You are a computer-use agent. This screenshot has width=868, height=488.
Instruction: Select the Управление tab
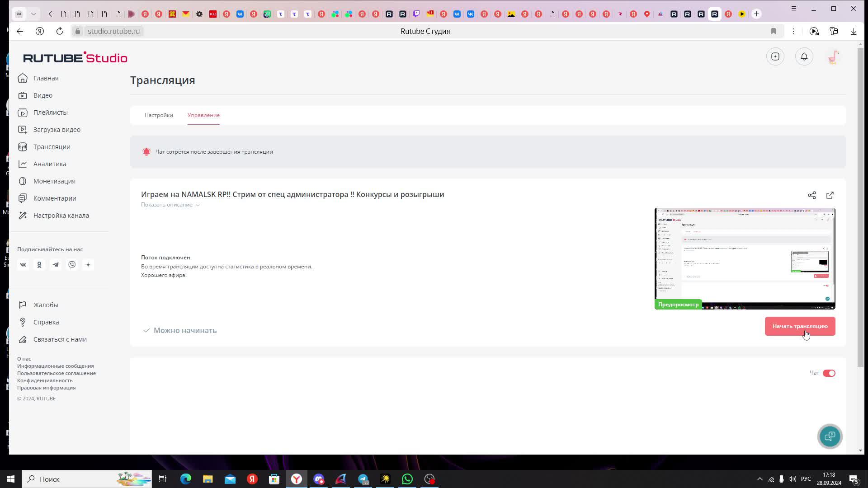point(203,115)
